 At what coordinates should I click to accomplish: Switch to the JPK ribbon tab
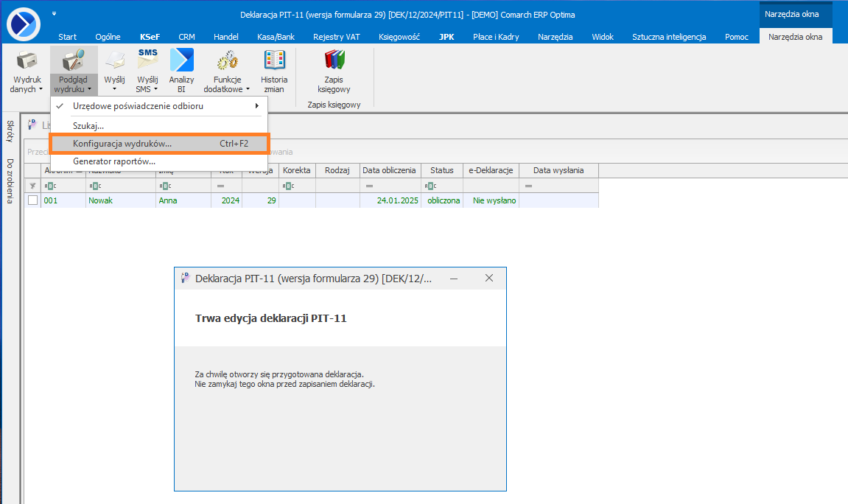(446, 37)
